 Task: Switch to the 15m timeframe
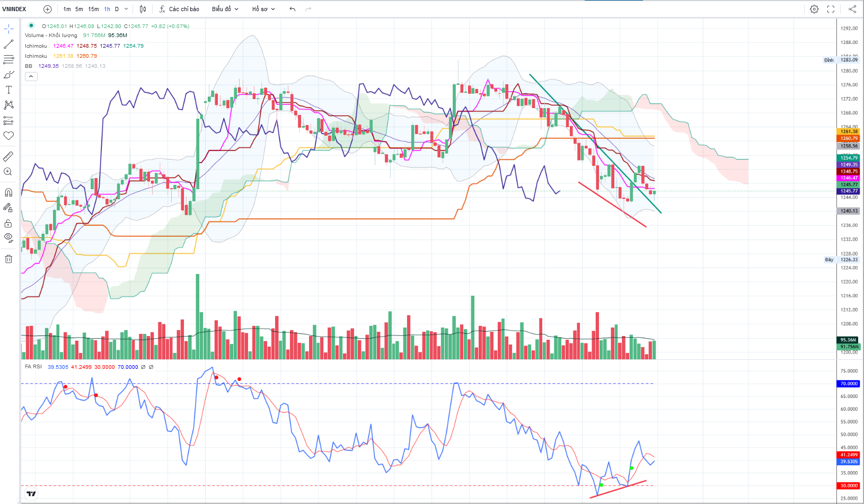[93, 9]
